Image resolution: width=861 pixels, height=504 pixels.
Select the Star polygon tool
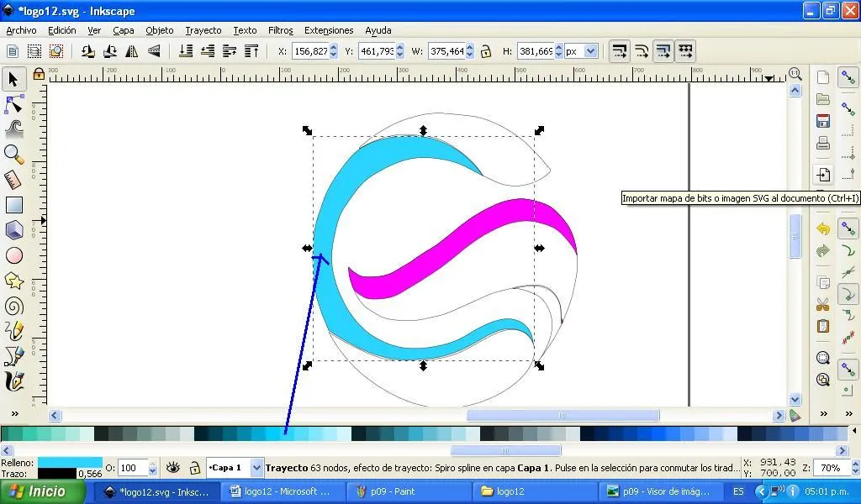[13, 281]
